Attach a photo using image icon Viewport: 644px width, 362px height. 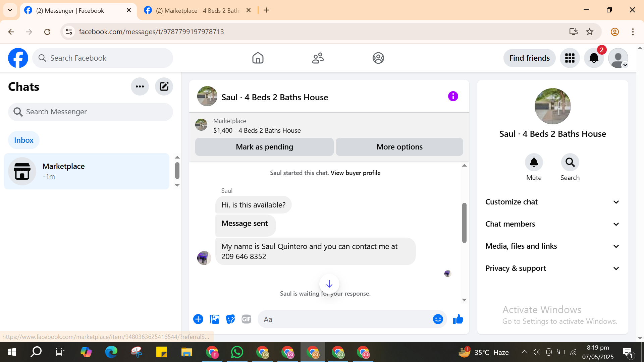click(x=214, y=319)
